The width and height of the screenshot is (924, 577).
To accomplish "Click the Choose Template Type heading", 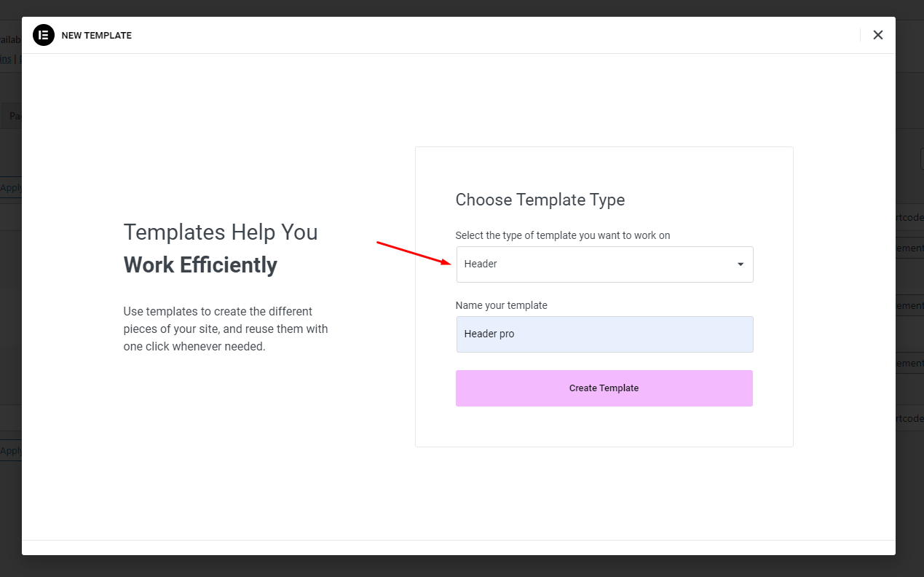I will click(540, 200).
